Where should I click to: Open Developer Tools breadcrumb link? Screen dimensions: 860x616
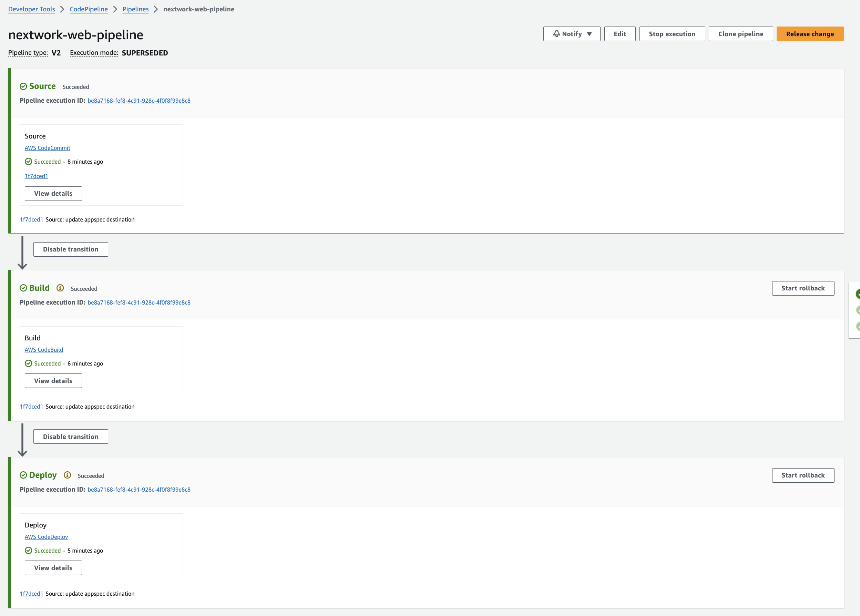31,9
